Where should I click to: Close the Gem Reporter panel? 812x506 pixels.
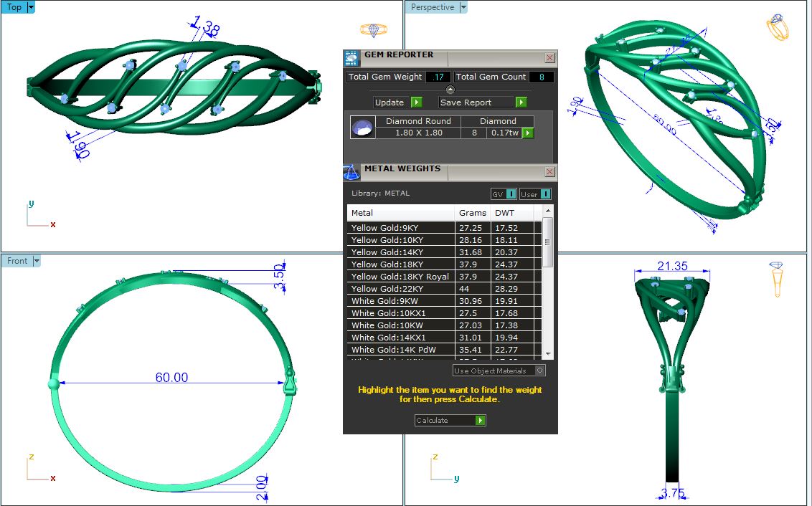click(x=549, y=58)
